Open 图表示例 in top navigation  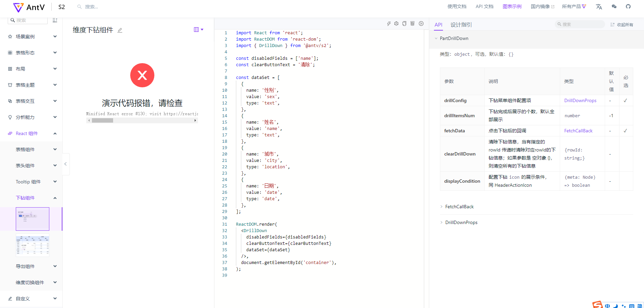pyautogui.click(x=512, y=6)
